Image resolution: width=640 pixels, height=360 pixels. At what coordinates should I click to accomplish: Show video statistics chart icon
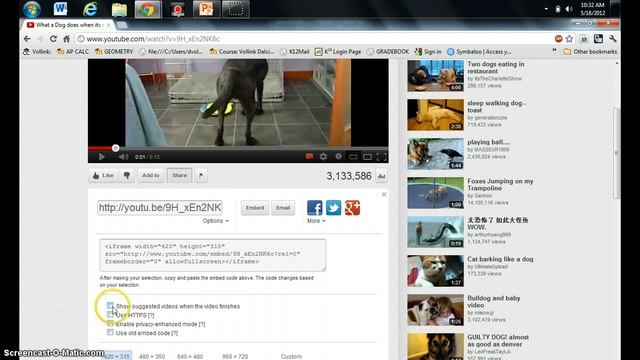click(382, 176)
